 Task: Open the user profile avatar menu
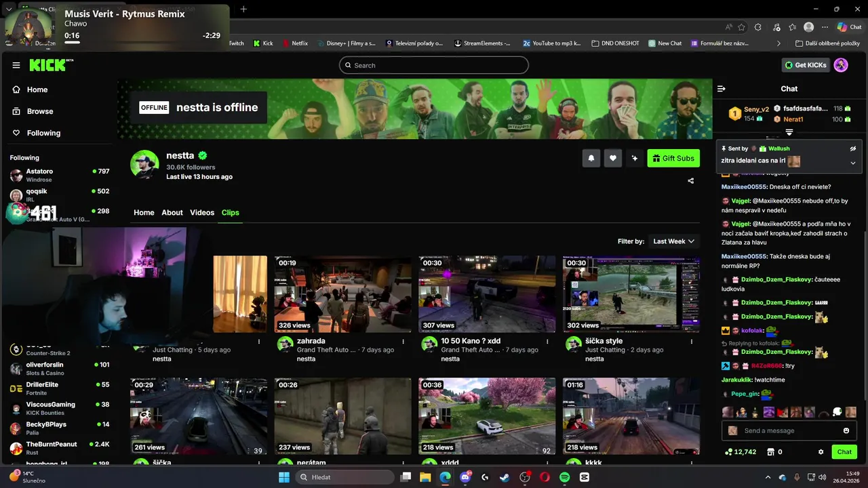pos(841,65)
